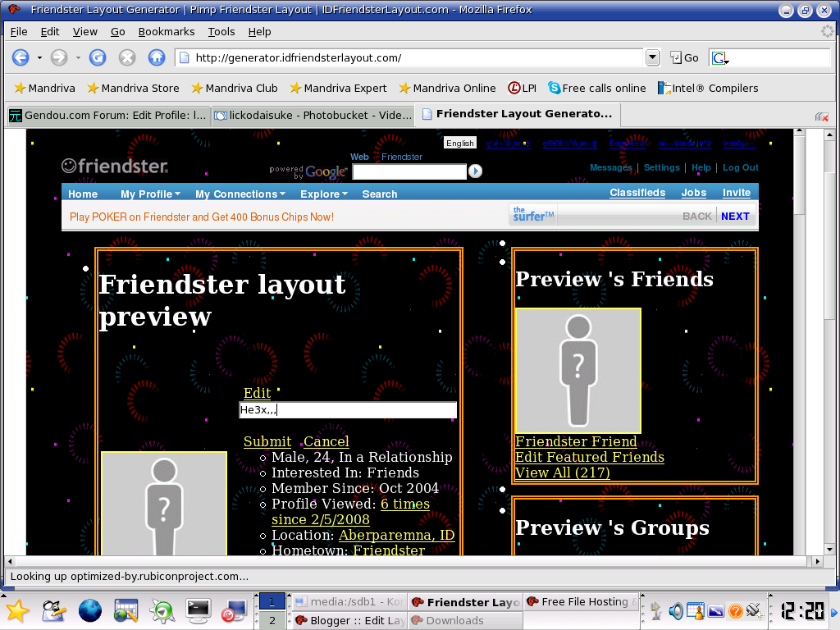Screen dimensions: 840x630
Task: Click the orange help question tray icon
Action: 736,611
